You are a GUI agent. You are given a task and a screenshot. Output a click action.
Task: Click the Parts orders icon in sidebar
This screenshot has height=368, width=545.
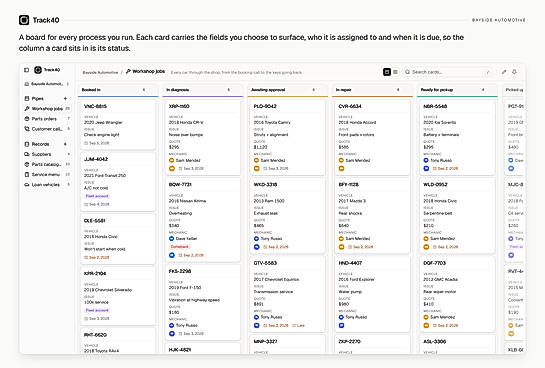tap(27, 119)
